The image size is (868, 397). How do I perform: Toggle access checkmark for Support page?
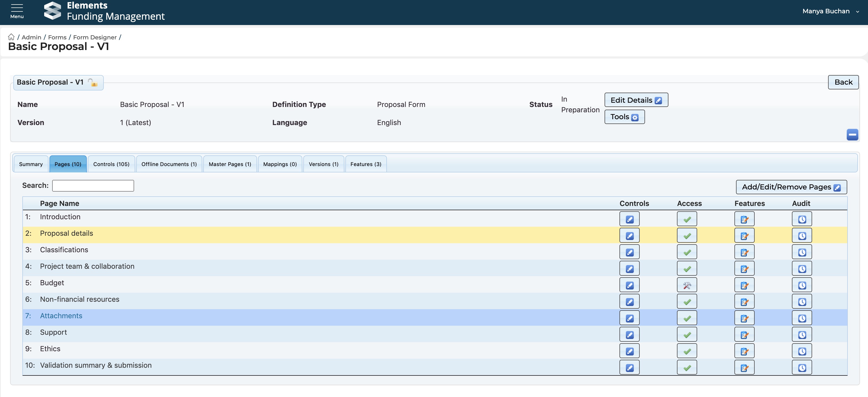tap(687, 335)
